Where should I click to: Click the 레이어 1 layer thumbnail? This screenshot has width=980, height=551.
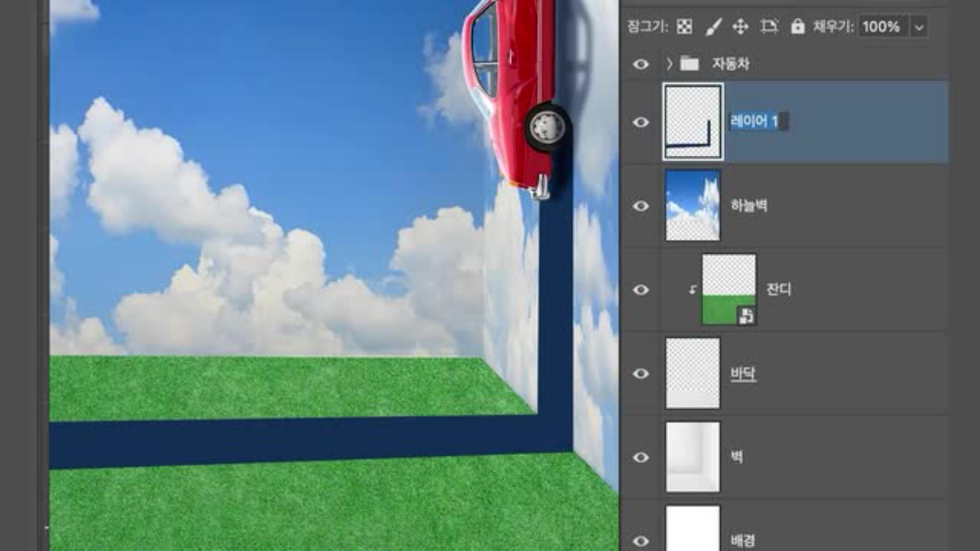pyautogui.click(x=693, y=122)
